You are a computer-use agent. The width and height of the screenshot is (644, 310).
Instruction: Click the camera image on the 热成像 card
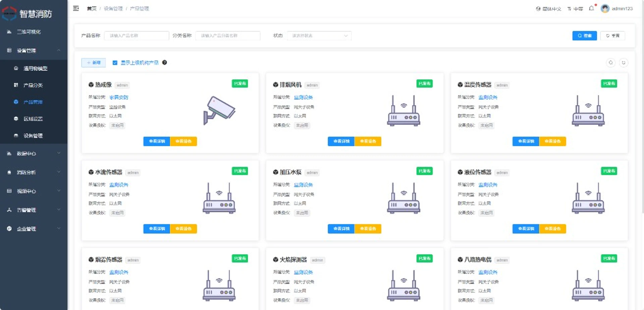[219, 111]
